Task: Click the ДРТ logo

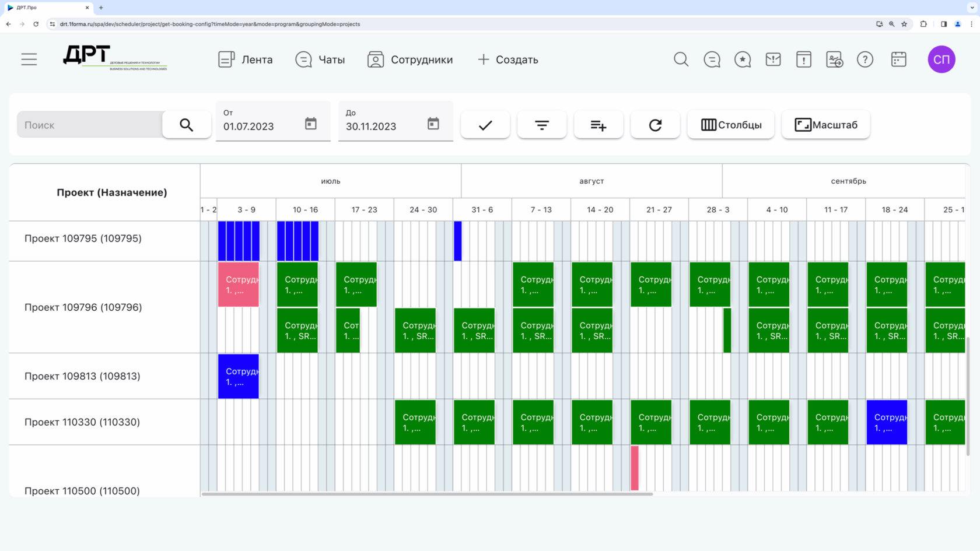Action: pos(115,58)
